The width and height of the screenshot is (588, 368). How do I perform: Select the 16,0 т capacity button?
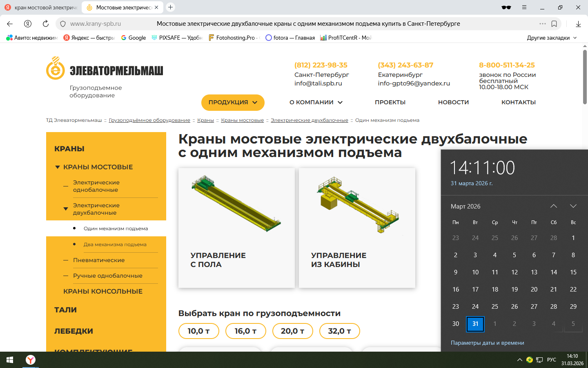click(245, 331)
